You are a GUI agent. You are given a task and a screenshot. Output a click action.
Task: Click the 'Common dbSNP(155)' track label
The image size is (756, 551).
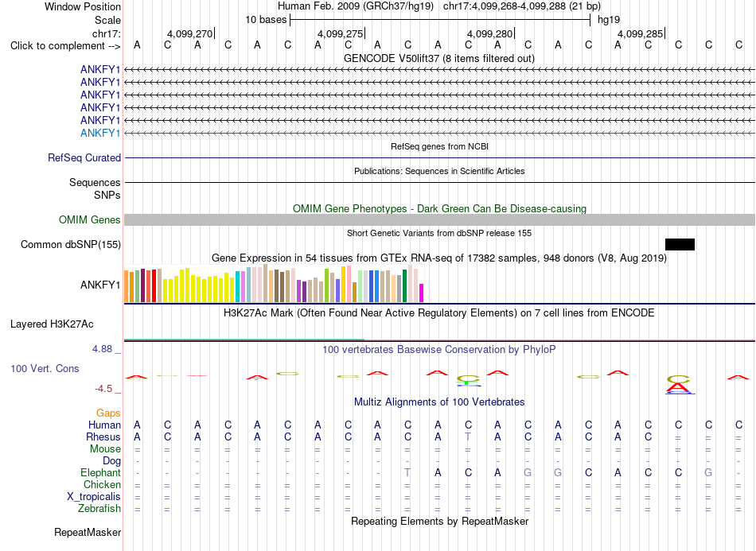(71, 244)
